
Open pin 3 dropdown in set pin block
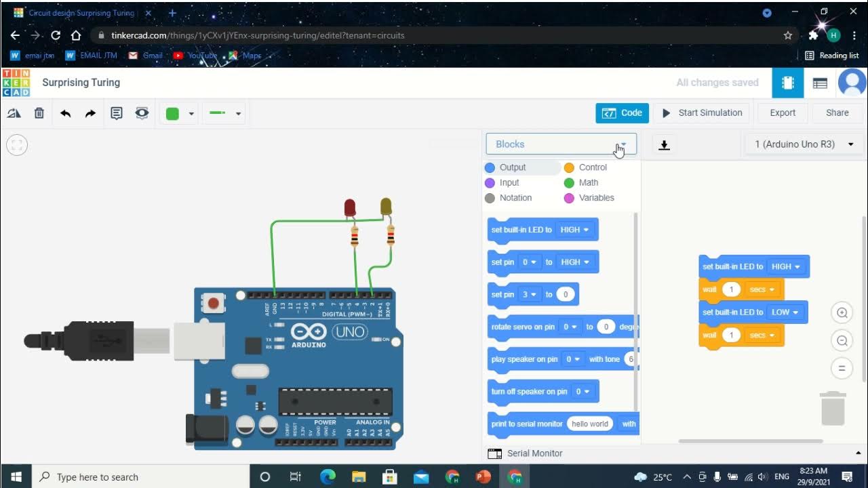click(x=529, y=294)
